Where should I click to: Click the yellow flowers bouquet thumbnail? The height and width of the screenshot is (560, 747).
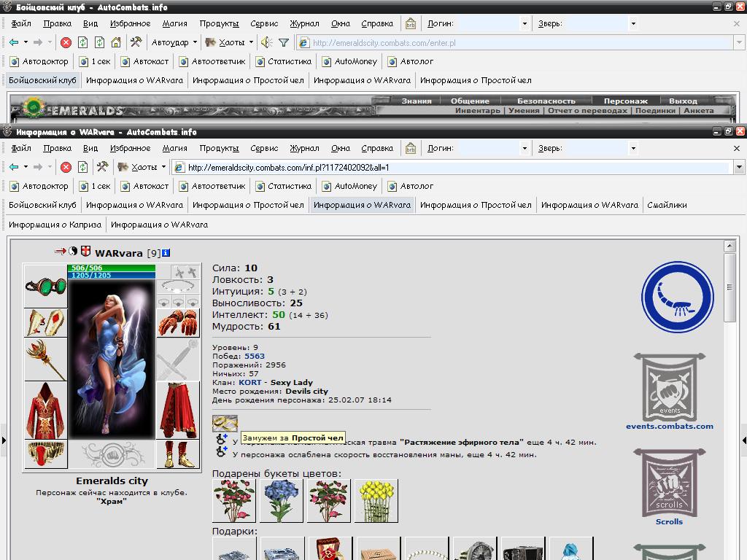[x=376, y=501]
